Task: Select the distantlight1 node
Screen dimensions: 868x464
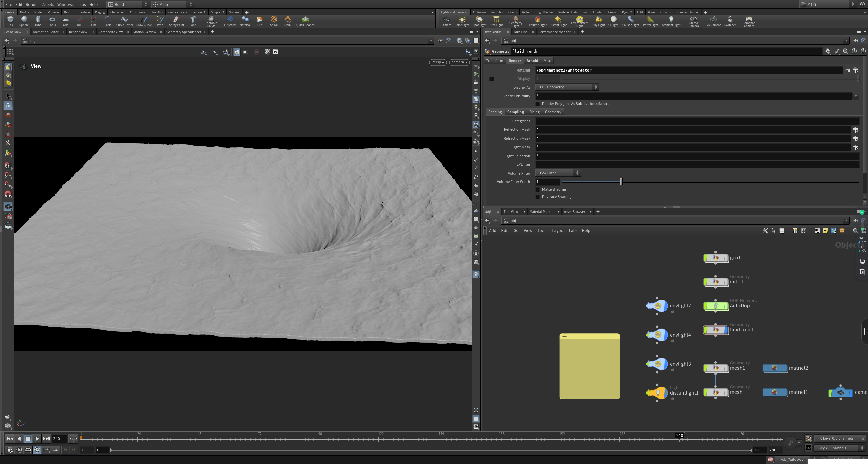Action: (658, 393)
